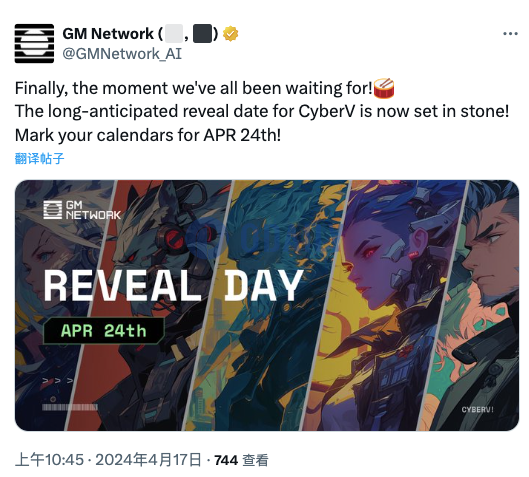Click the black square emoji in name
Viewport: 529px width, 477px height.
(202, 34)
